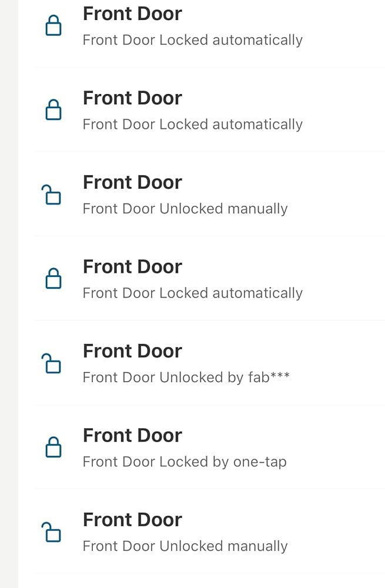Click "Front Door" title above "Locked by one-tap"
Viewport: 385px width, 588px height.
[x=132, y=435]
